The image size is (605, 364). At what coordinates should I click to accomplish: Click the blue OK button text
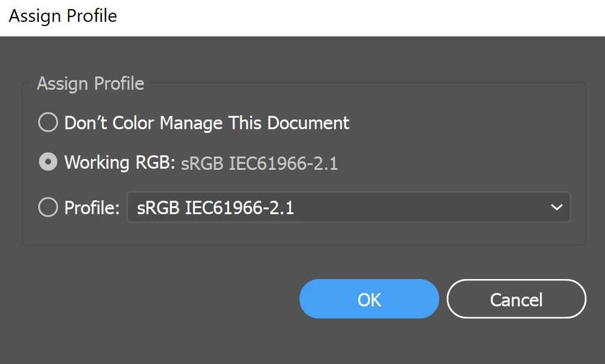point(369,299)
